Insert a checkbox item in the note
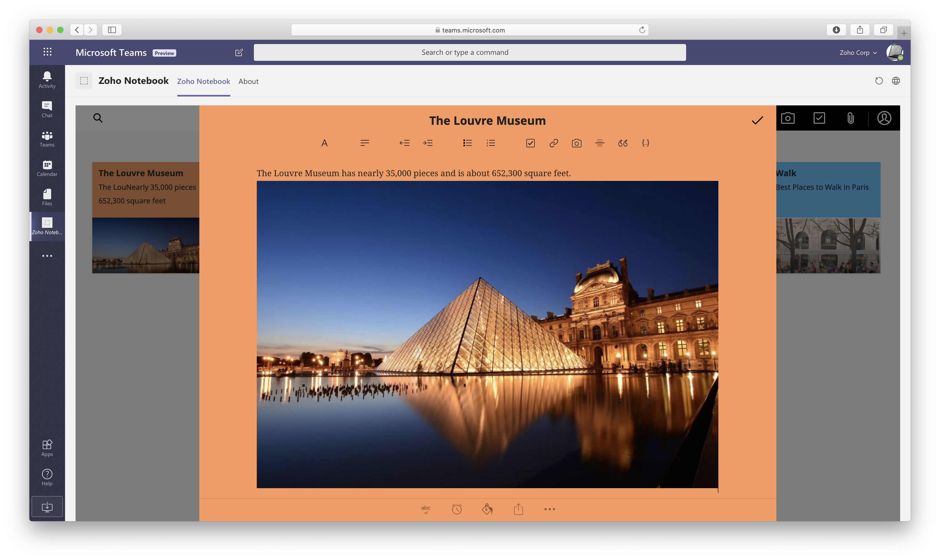Image resolution: width=940 pixels, height=560 pixels. [530, 143]
